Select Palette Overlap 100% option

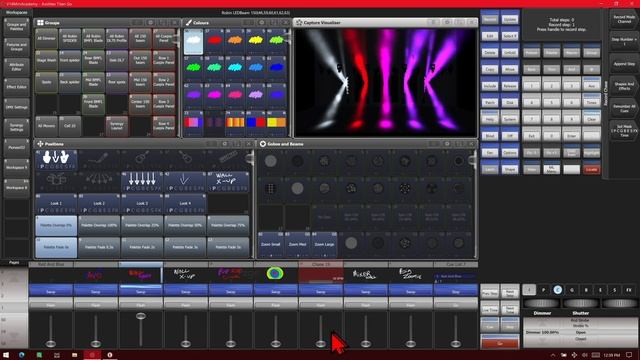point(99,225)
